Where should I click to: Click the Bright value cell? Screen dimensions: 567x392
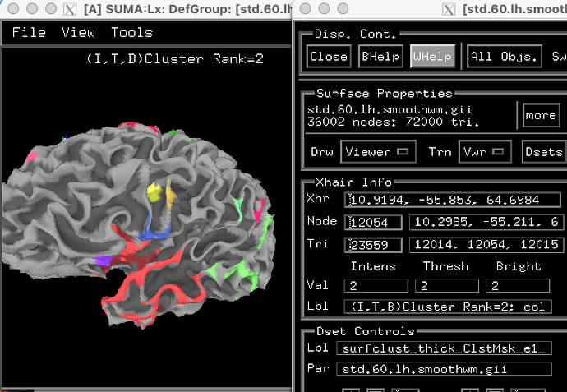tap(518, 286)
